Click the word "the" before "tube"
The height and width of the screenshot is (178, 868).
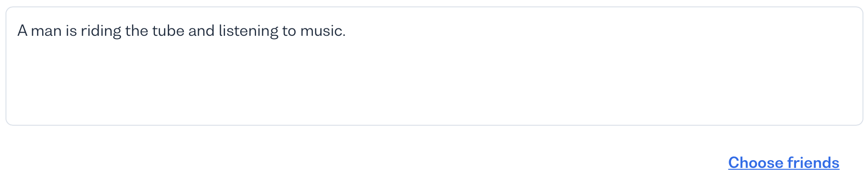[x=137, y=31]
